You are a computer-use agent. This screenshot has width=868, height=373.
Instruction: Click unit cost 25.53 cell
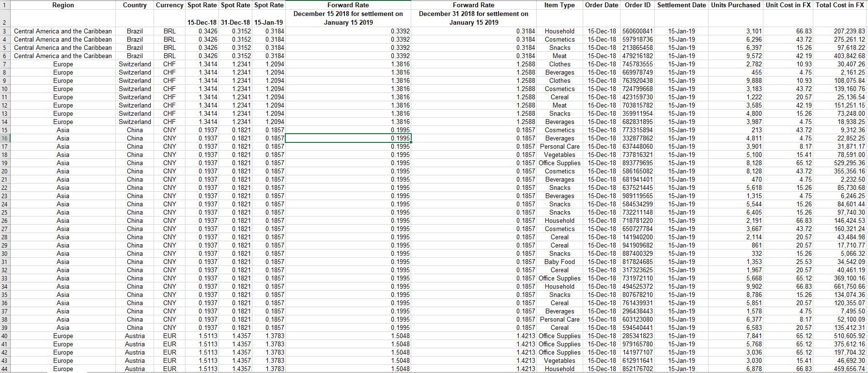point(788,262)
